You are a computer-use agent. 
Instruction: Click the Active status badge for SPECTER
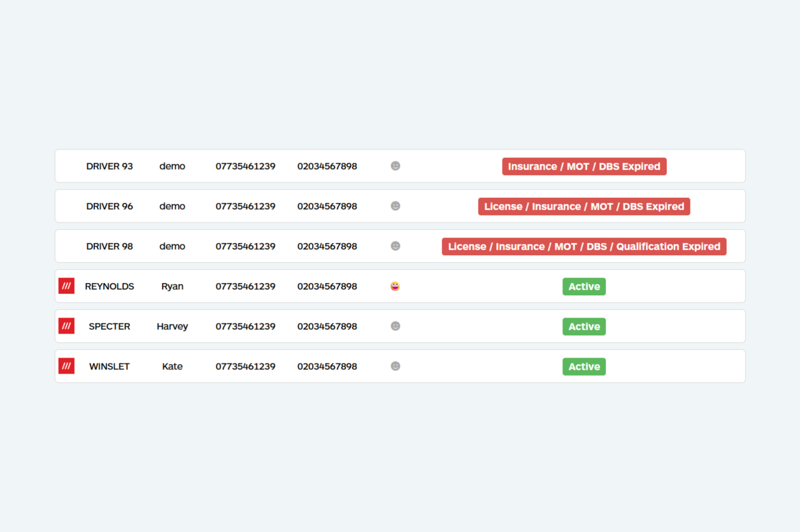[584, 327]
